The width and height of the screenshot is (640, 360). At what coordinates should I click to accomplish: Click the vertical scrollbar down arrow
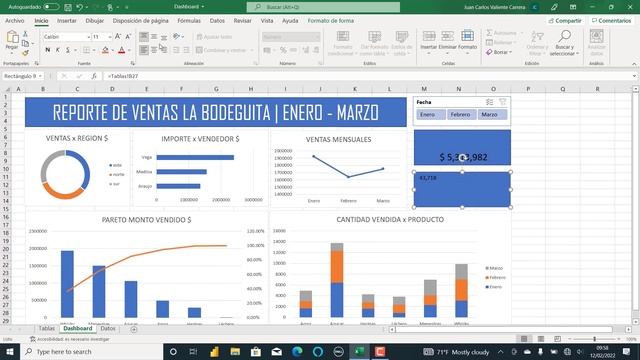pos(636,321)
